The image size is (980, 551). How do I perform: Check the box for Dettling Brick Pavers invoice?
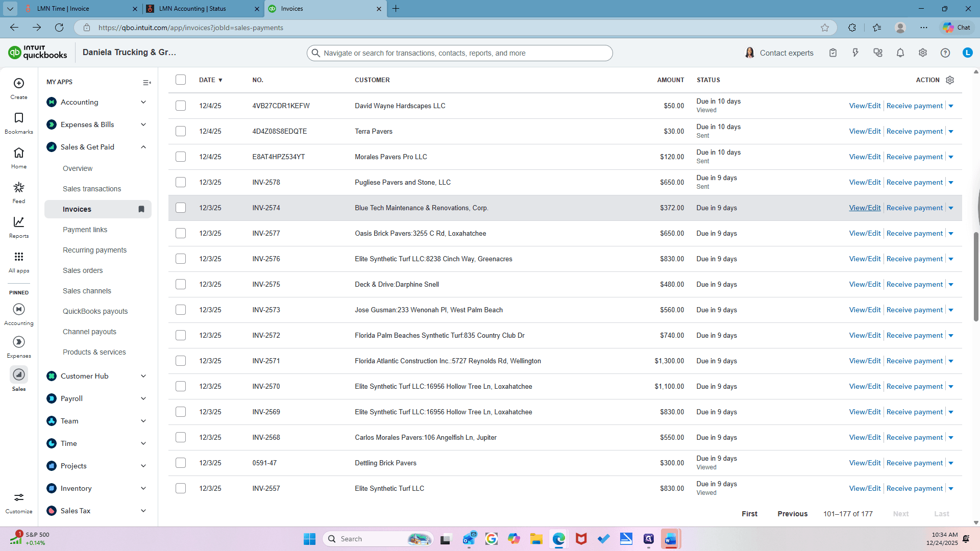pyautogui.click(x=181, y=463)
